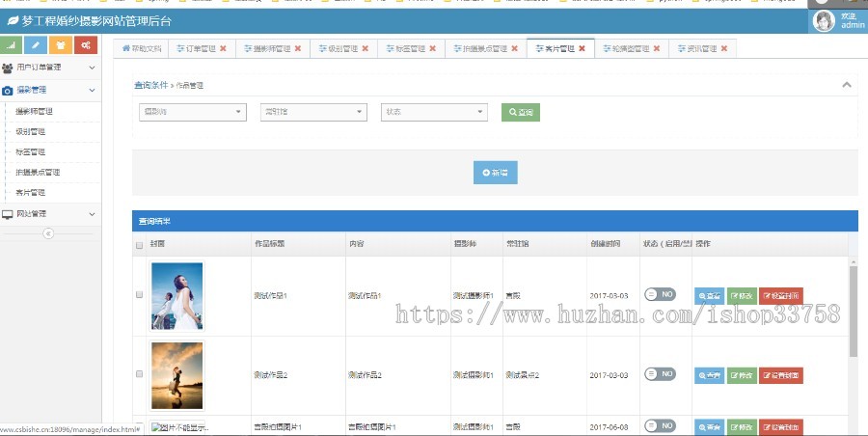
Task: Click the red 设置封面 button for 测试作品1
Action: [x=781, y=296]
